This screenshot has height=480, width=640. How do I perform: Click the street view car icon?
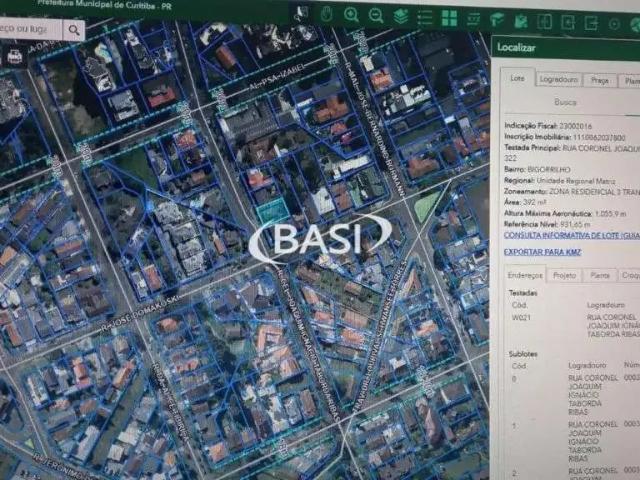point(15,57)
